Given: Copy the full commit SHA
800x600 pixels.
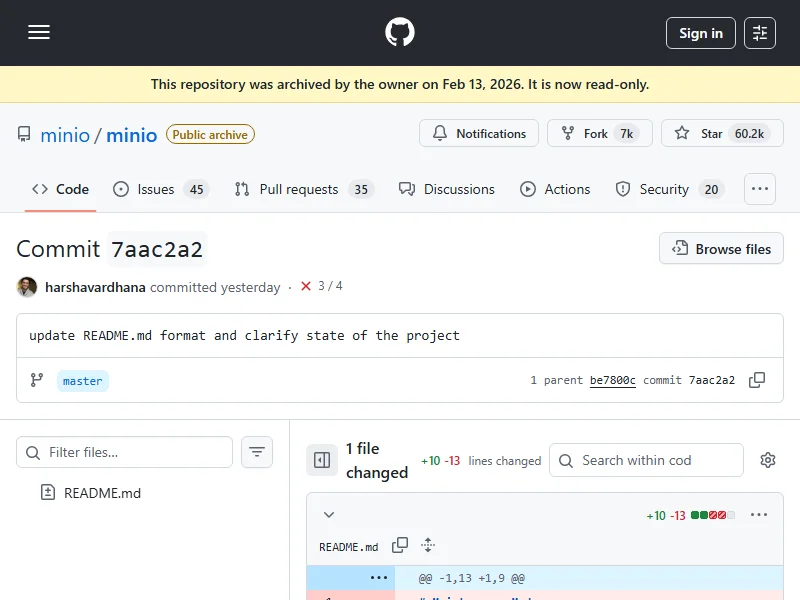Looking at the screenshot, I should click(757, 380).
